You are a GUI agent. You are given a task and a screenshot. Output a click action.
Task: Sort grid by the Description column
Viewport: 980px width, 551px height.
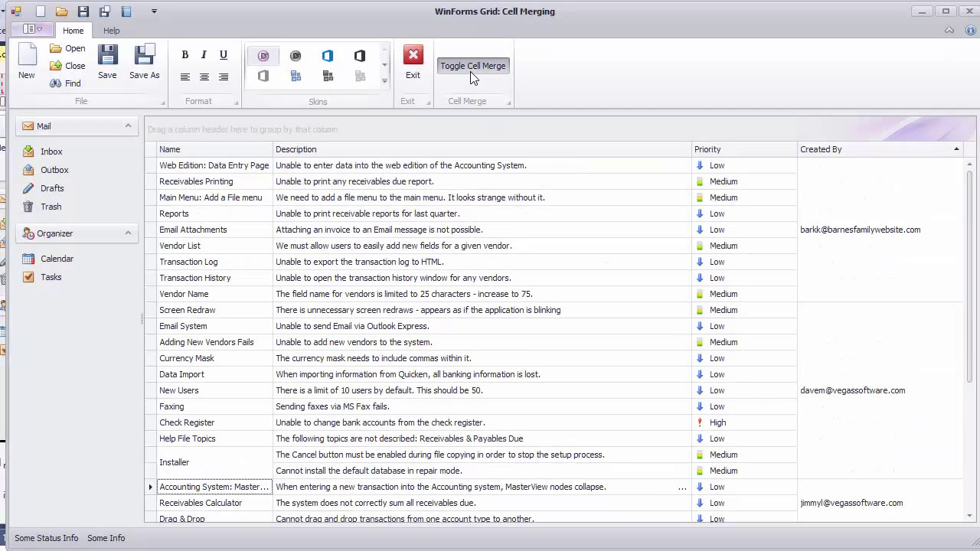tap(482, 149)
